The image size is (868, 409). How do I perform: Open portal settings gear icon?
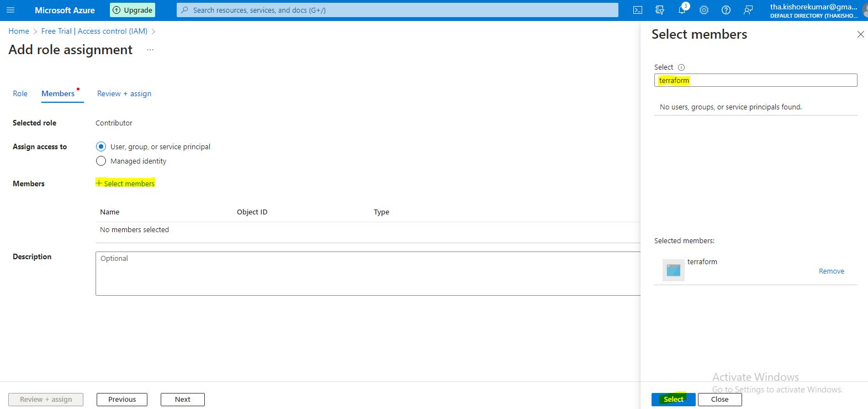704,10
